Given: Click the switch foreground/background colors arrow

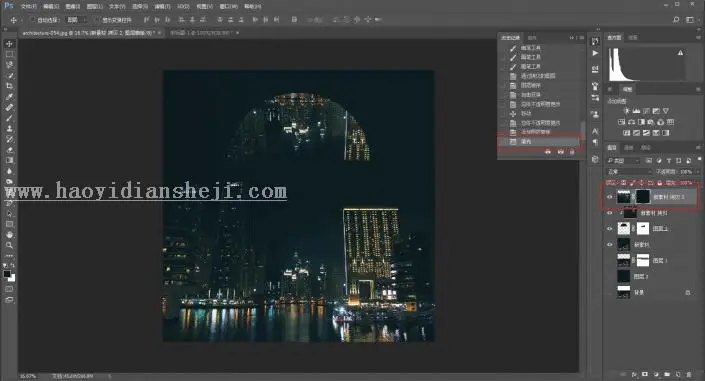Looking at the screenshot, I should (x=13, y=265).
